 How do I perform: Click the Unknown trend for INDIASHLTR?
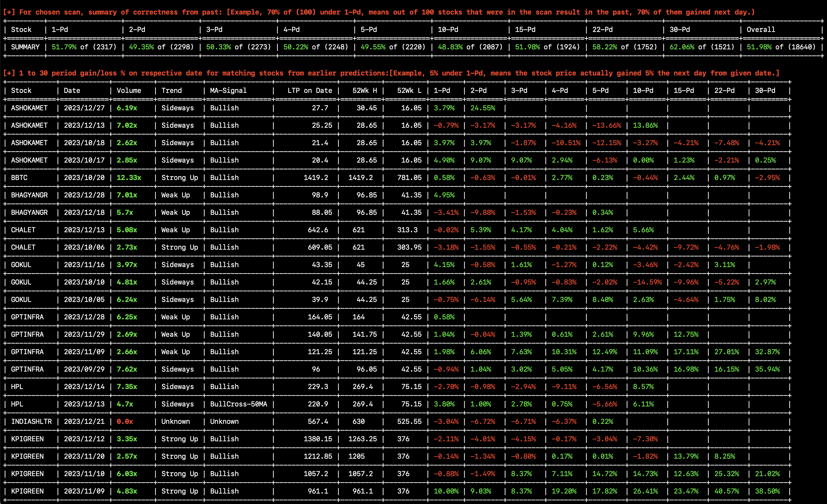(175, 422)
